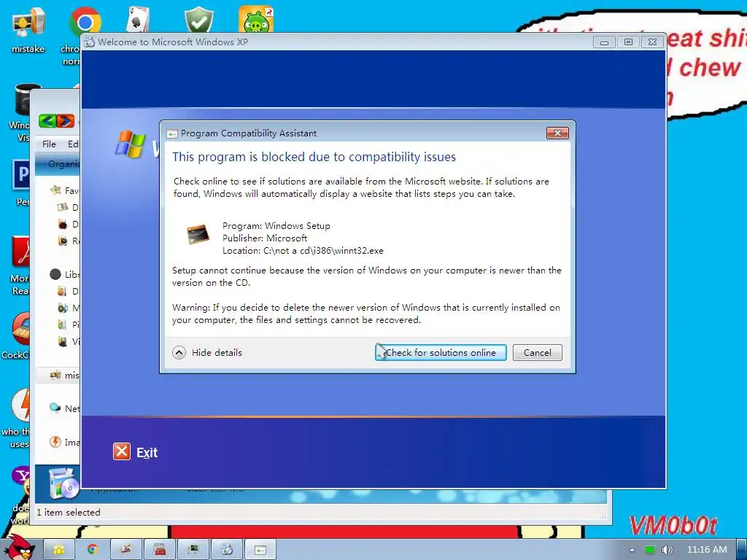Open the playing cards Solitaire desktop icon

(139, 19)
